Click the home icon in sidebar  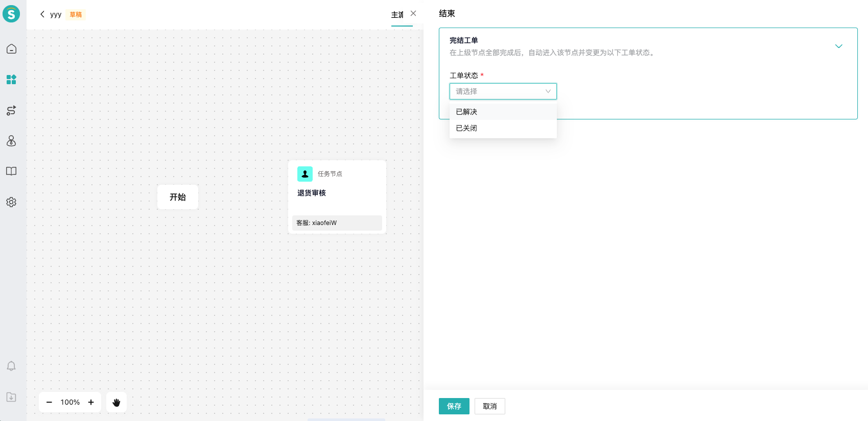coord(11,49)
